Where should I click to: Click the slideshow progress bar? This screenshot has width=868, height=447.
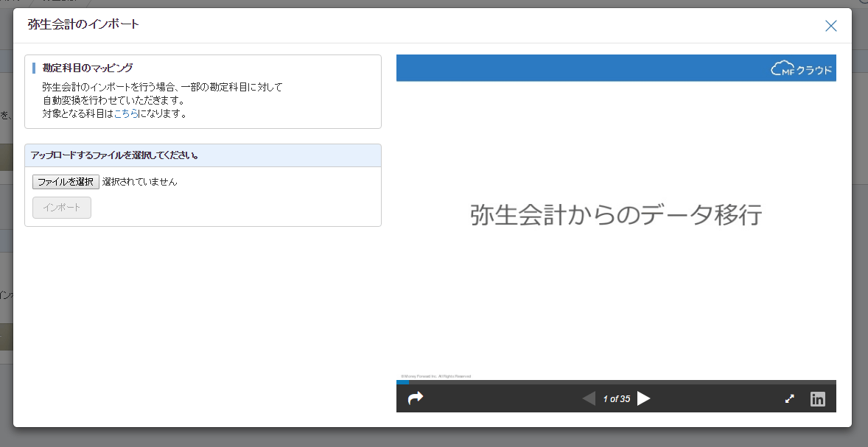click(x=616, y=381)
